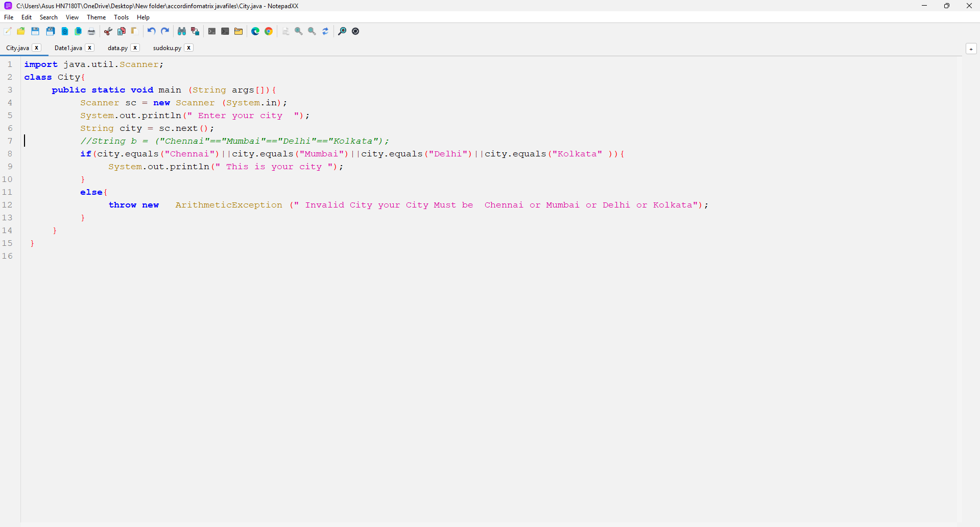Viewport: 980px width, 527px height.
Task: Click the Close All documents icon
Action: point(78,31)
